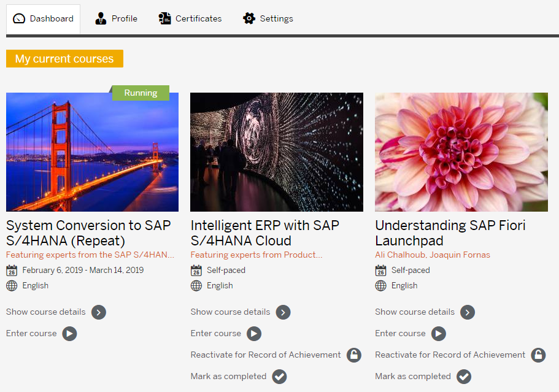Click play icon for Fiori Launchpad course

click(439, 334)
